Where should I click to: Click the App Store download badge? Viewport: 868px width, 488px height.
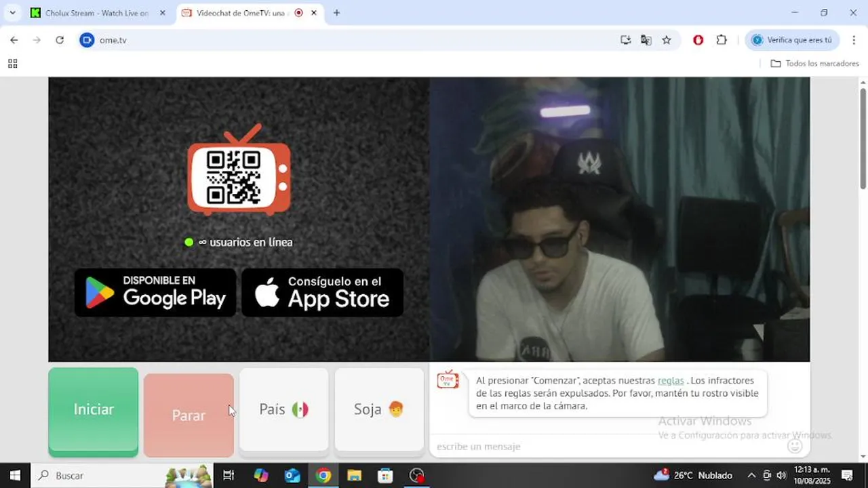click(323, 292)
